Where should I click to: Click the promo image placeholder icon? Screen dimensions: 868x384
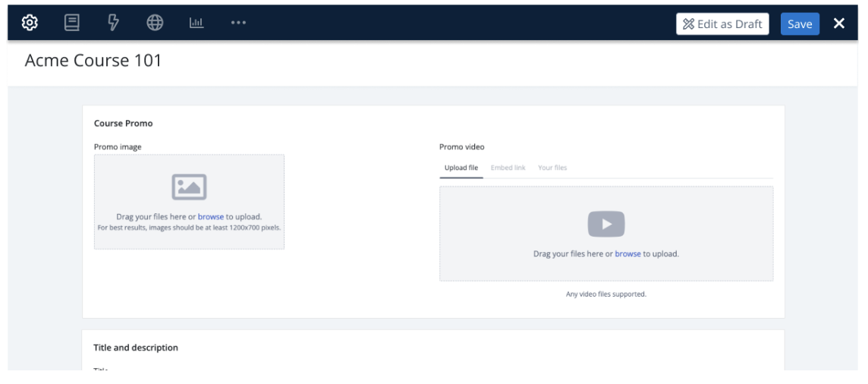click(189, 187)
